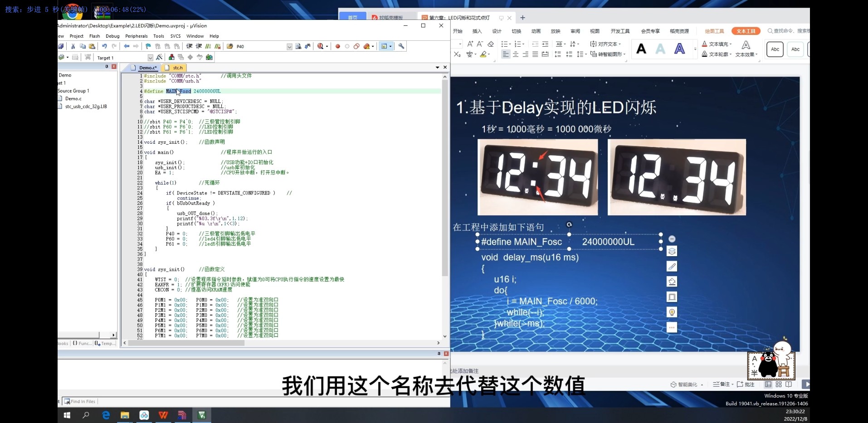868x423 pixels.
Task: Open configuration wrench icon in µVision
Action: [x=401, y=46]
